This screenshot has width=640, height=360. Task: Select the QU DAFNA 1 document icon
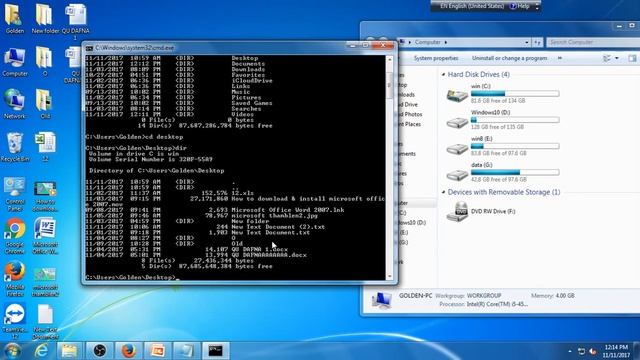pyautogui.click(x=75, y=21)
